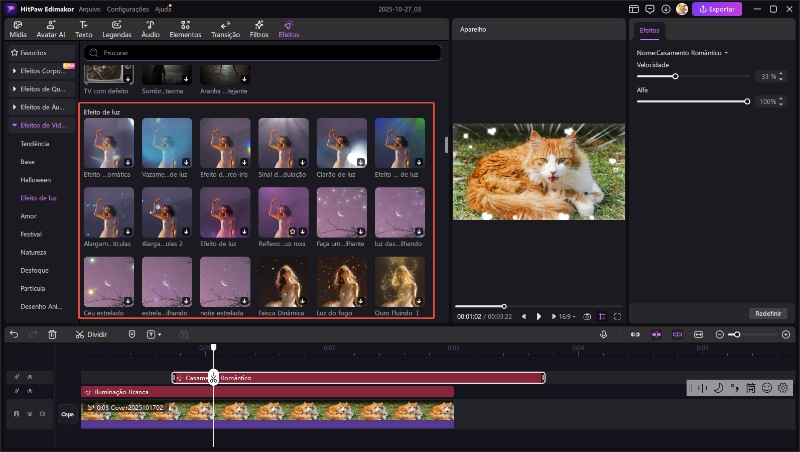Open the Mídia panel
800x452 pixels.
[x=19, y=28]
